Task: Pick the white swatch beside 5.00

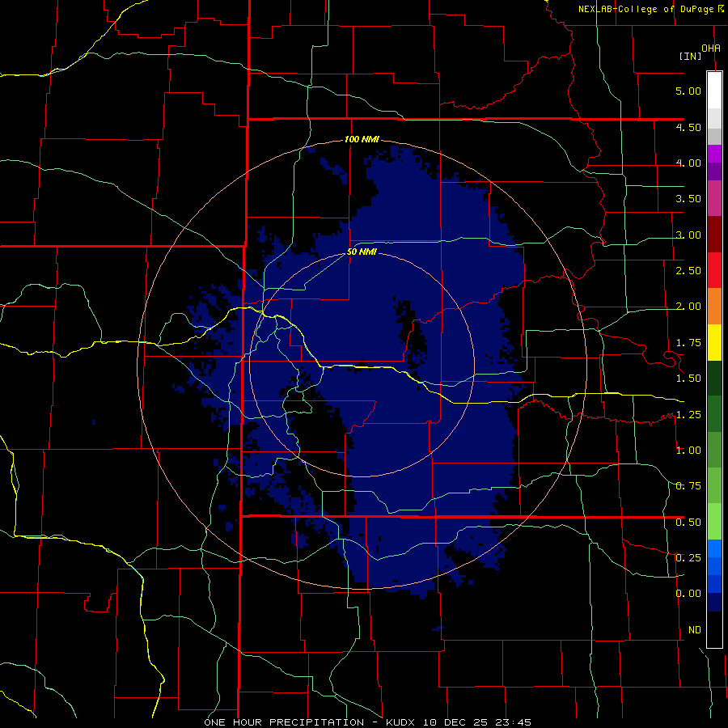Action: click(714, 91)
